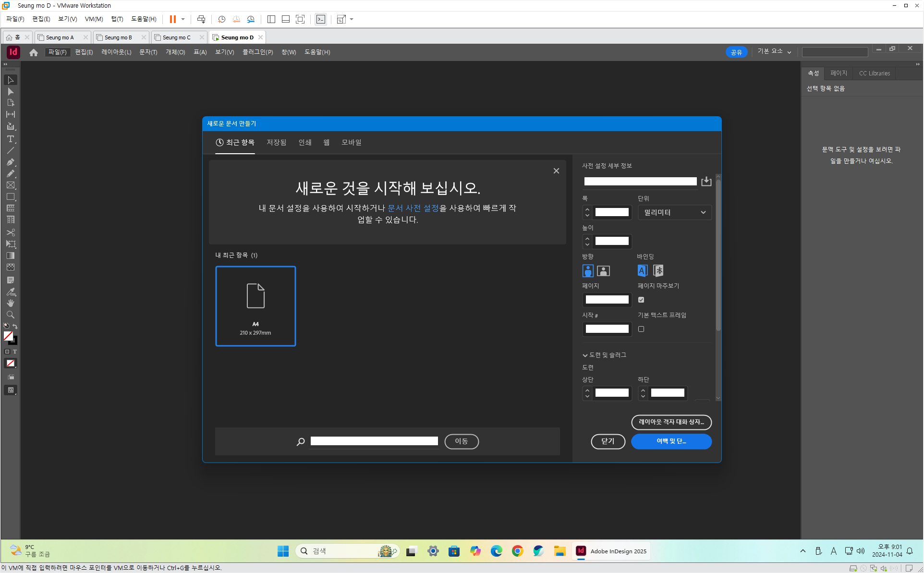Collapse the 도련 및 슬러그 section
924x573 pixels.
coord(585,355)
